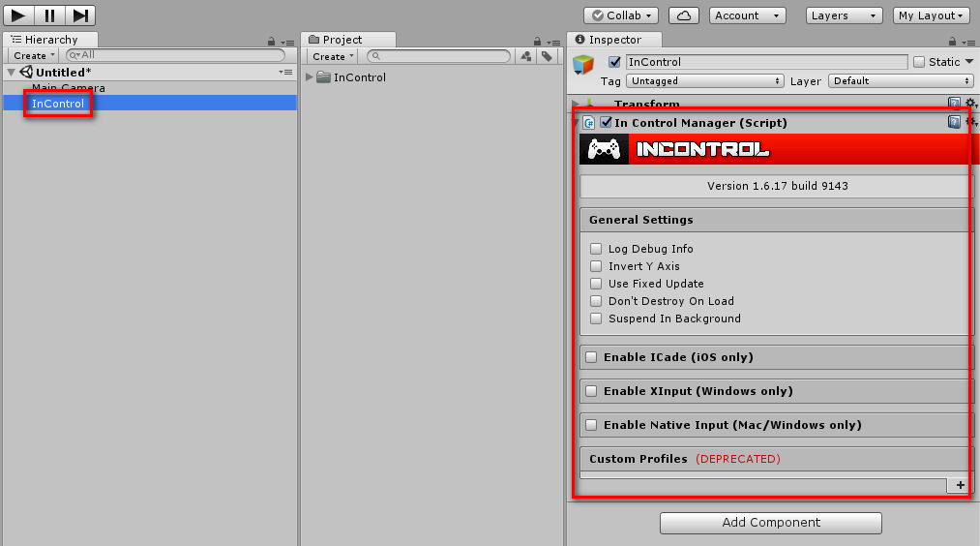Click the Project Search by Type icon
The image size is (980, 546).
pyautogui.click(x=526, y=56)
